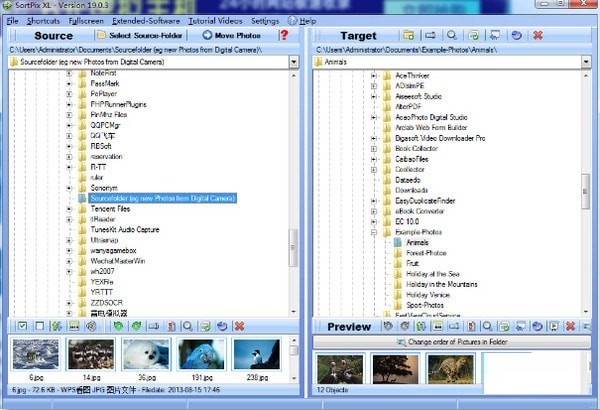Expand the PHPRunnerPlugins folder node
This screenshot has width=600, height=410.
click(69, 105)
